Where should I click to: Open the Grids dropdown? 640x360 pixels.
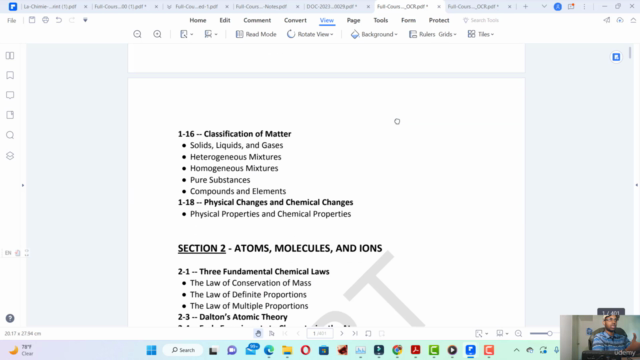coord(447,34)
